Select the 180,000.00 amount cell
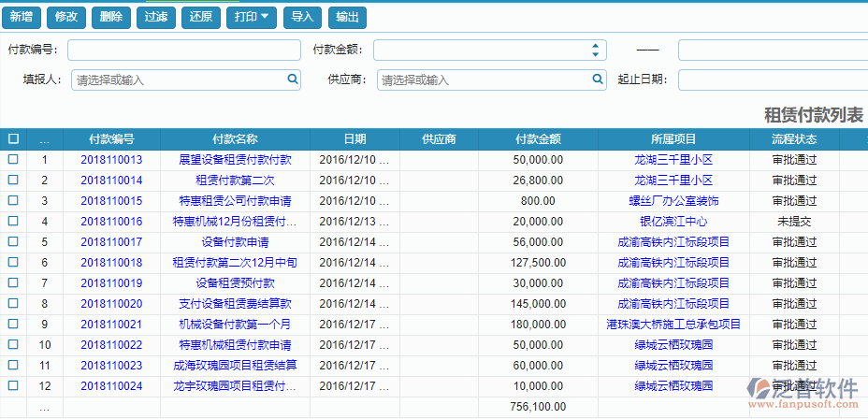Viewport: 868px width, 419px height. click(538, 325)
